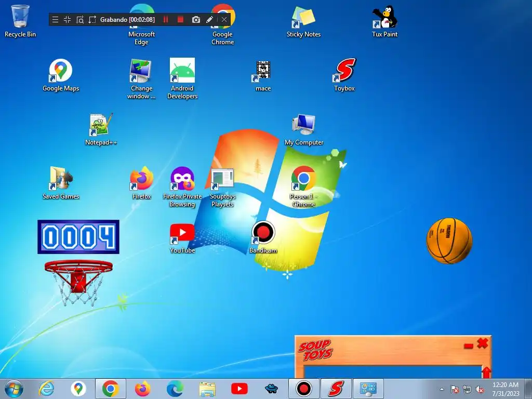532x399 pixels.
Task: Open the hat-and-glasses taskbar icon
Action: [x=271, y=389]
